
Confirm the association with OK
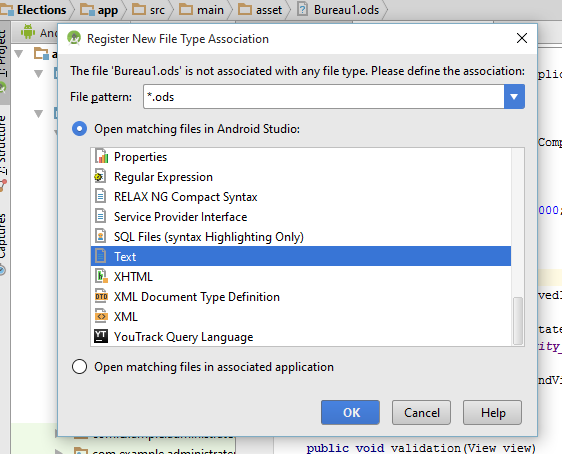[350, 412]
